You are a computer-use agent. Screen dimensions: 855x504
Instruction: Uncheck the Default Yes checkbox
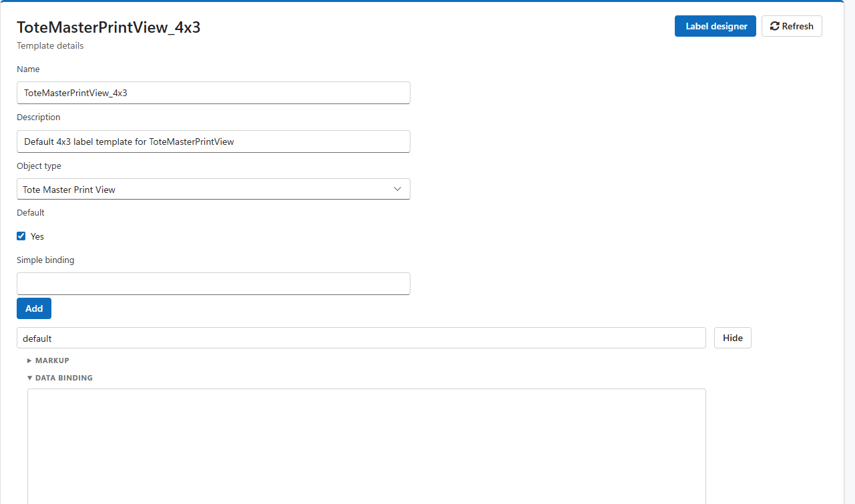point(21,236)
